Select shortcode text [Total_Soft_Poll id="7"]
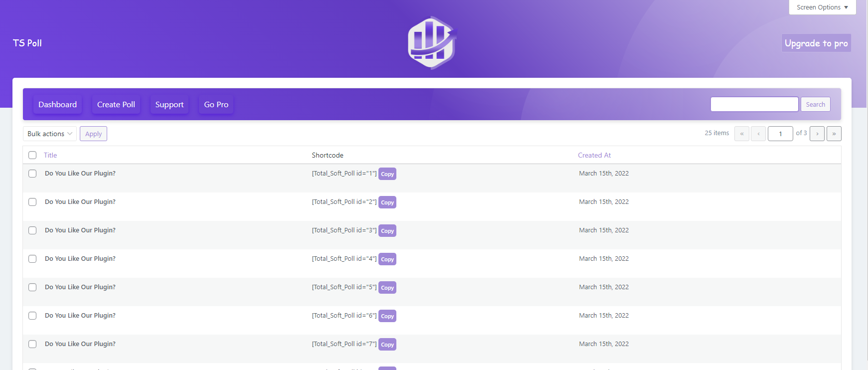The height and width of the screenshot is (370, 868). 345,344
